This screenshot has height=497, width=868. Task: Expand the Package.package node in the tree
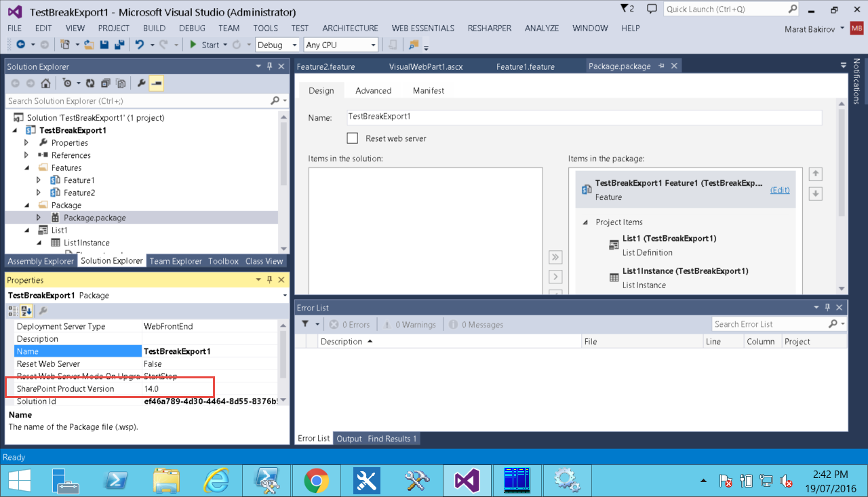39,218
